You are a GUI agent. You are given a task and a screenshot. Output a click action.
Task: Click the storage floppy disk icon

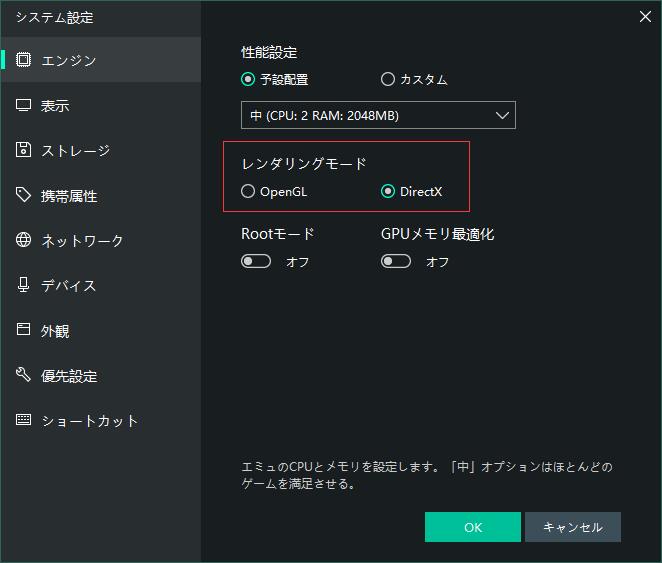pyautogui.click(x=24, y=150)
